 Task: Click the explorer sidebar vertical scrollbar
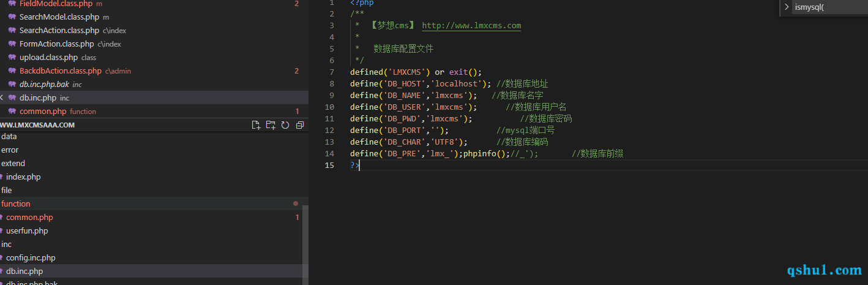tap(306, 245)
